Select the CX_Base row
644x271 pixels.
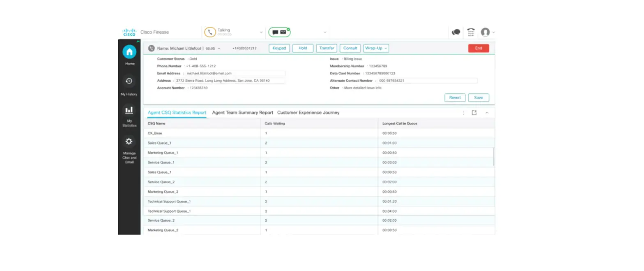(x=319, y=133)
